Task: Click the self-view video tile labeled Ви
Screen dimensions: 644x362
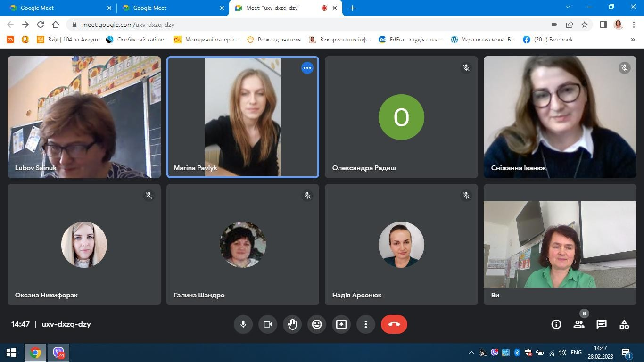Action: coord(560,245)
